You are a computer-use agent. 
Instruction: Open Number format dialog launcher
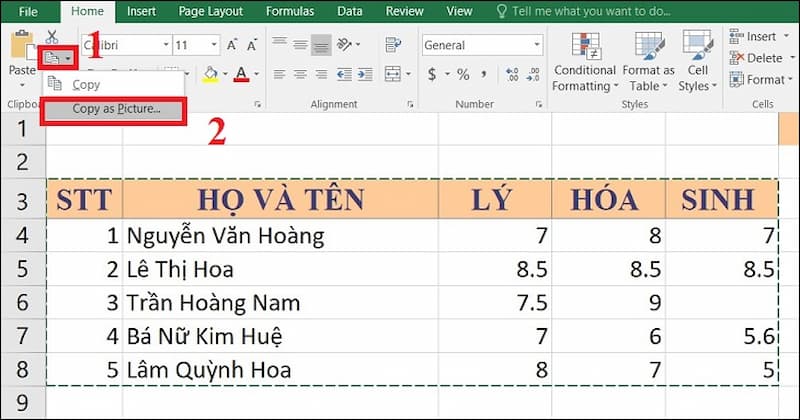point(539,104)
